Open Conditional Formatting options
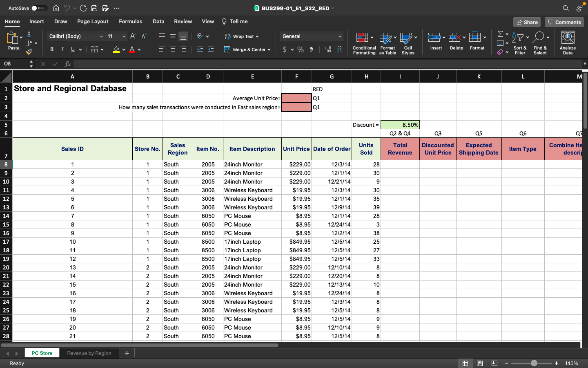Screen dimensions: 588x368 click(x=364, y=43)
